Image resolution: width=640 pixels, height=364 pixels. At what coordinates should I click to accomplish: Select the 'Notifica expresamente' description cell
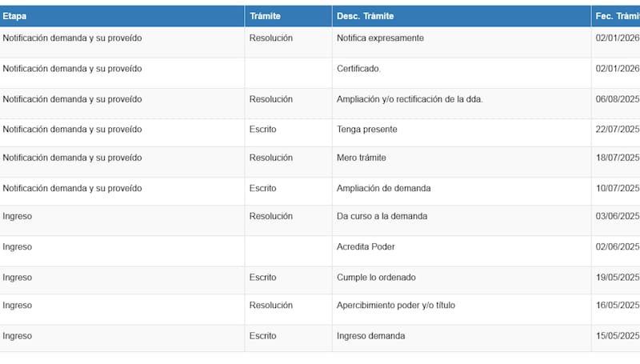(x=380, y=38)
